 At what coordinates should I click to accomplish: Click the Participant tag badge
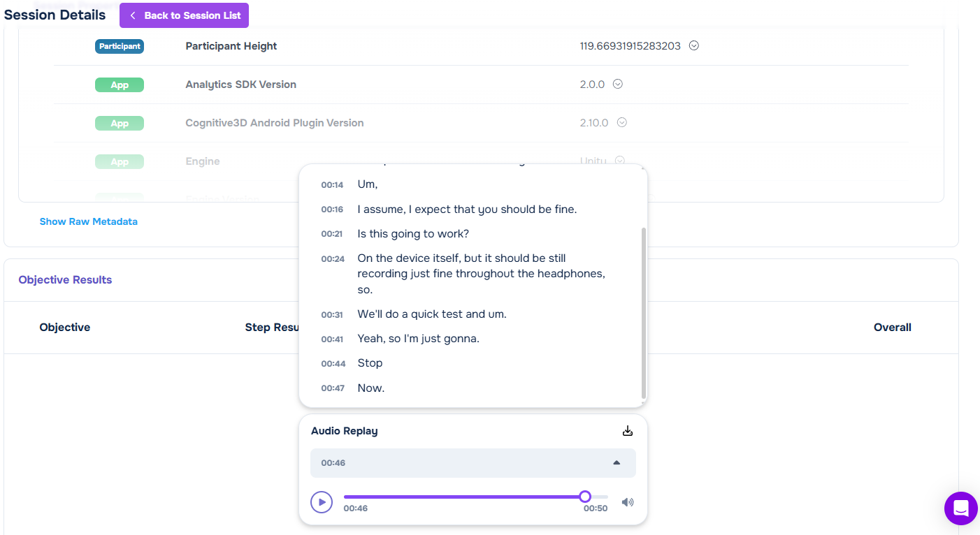coord(120,46)
